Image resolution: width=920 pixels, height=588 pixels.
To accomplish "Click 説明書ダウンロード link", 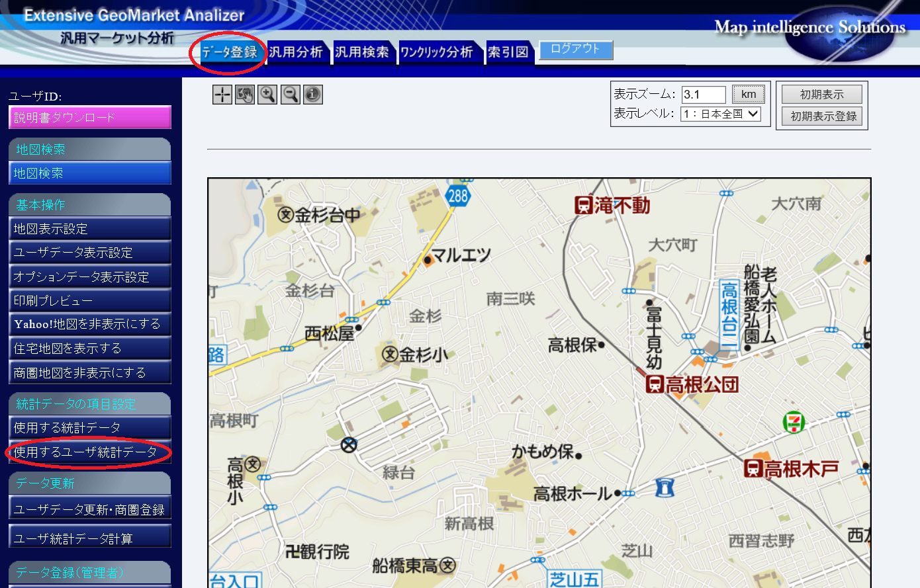I will coord(90,117).
